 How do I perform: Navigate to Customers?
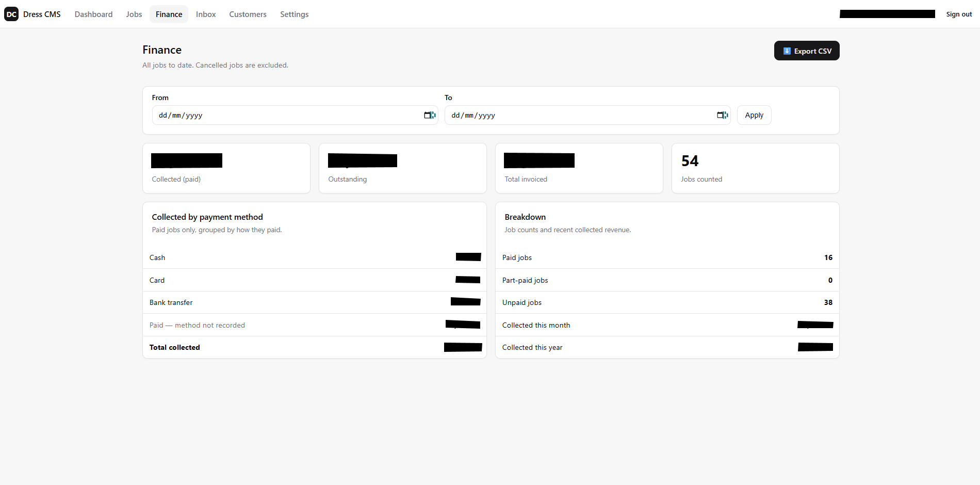[x=248, y=14]
